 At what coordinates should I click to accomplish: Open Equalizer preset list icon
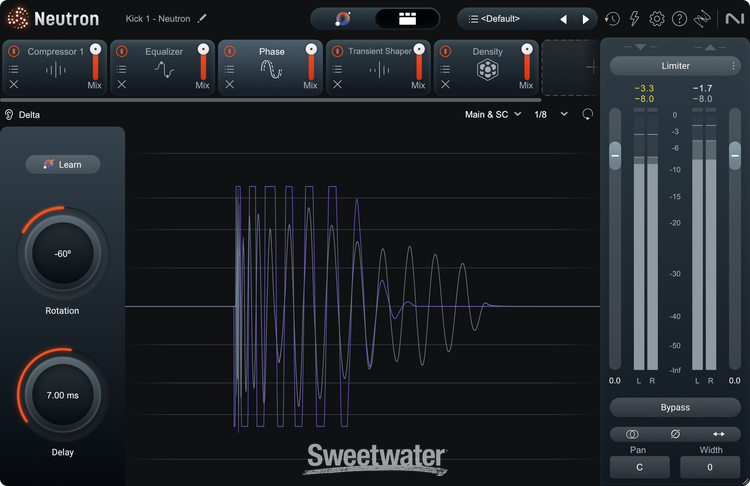122,69
